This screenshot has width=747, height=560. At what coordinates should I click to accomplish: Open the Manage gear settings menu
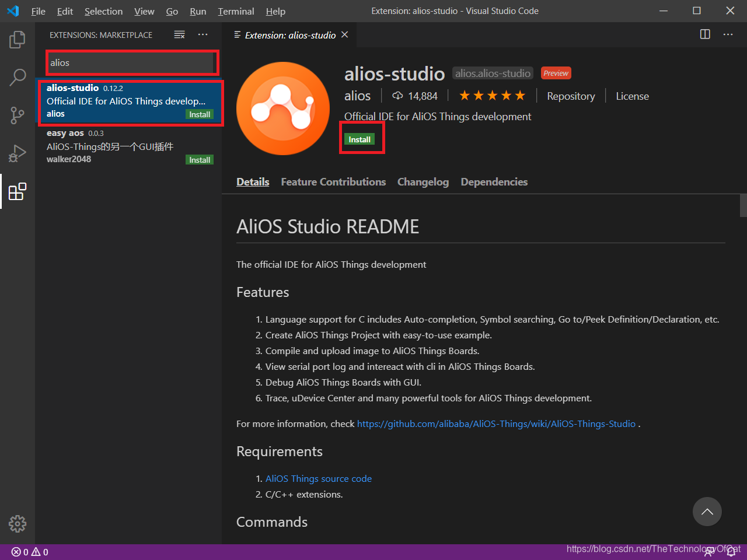[x=18, y=523]
